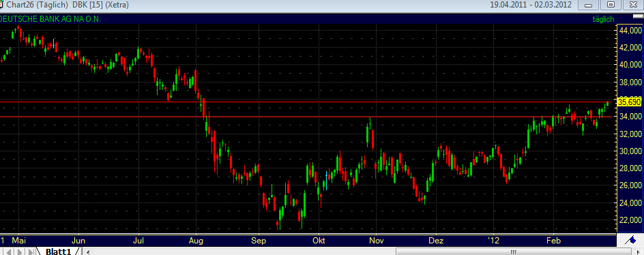Click the 42,000 price axis label
644x255 pixels.
coord(630,48)
